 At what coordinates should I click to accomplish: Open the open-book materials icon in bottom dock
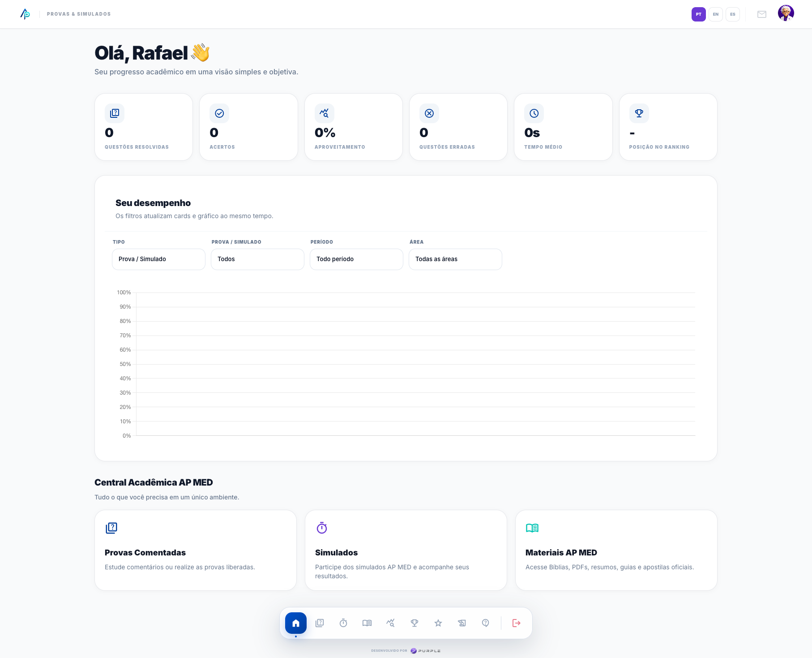click(367, 623)
